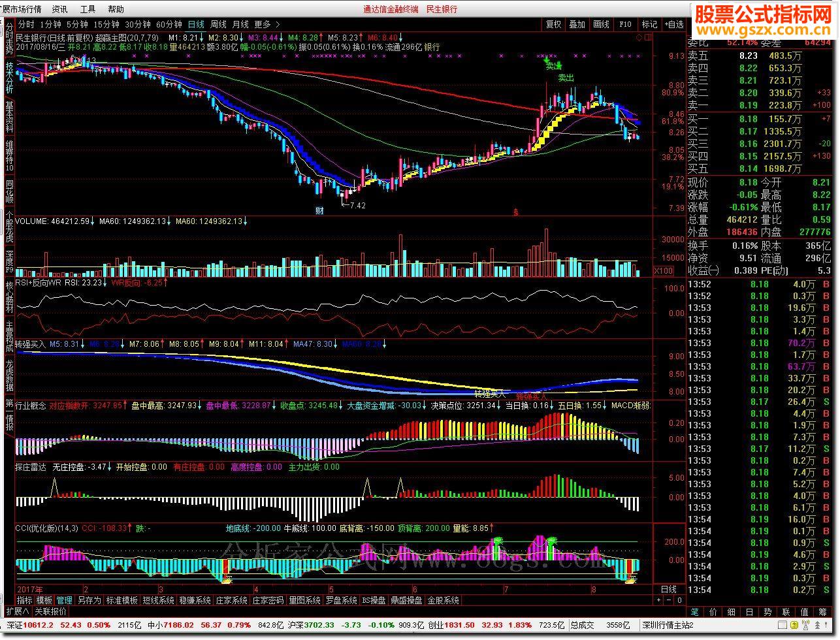The height and width of the screenshot is (640, 840).
Task: Open the 龙虎数据 side panel tab
Action: (x=9, y=376)
